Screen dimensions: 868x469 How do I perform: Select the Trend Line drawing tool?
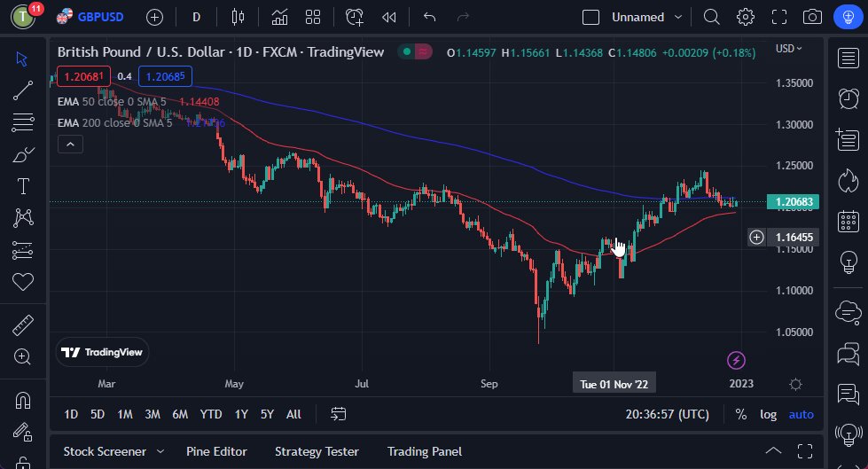[x=22, y=90]
